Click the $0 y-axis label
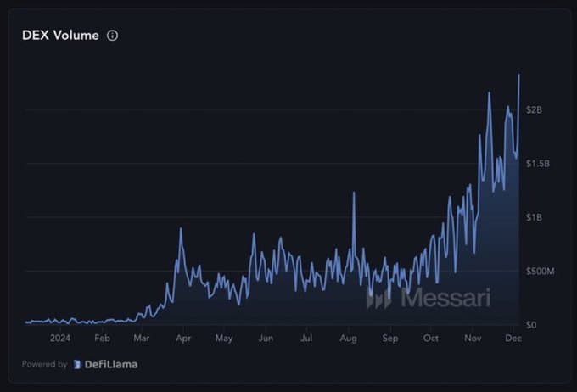The image size is (577, 392). (531, 325)
